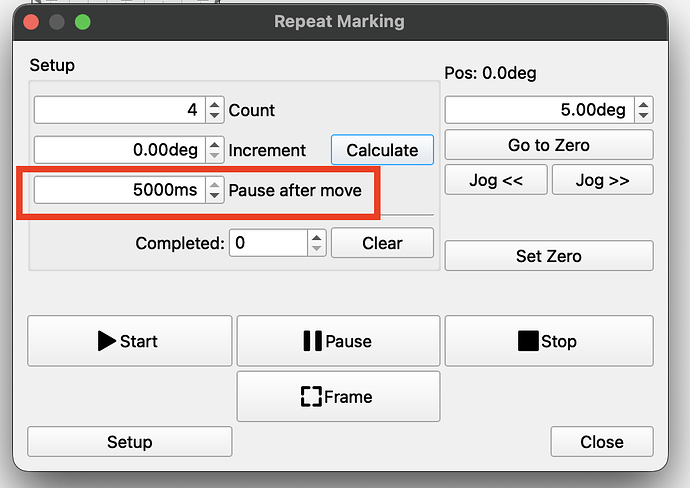Click the jog angle 5.00deg field
Screen dimensions: 690x488
tap(539, 110)
